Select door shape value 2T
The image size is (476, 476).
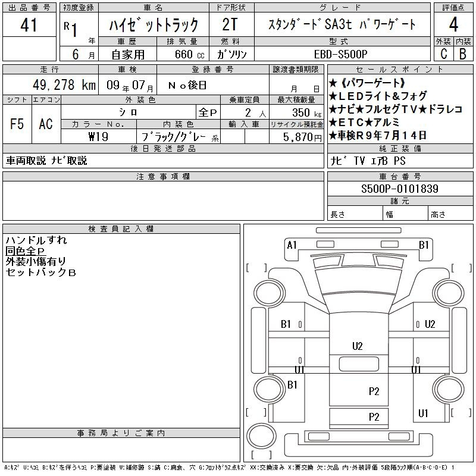pyautogui.click(x=230, y=25)
